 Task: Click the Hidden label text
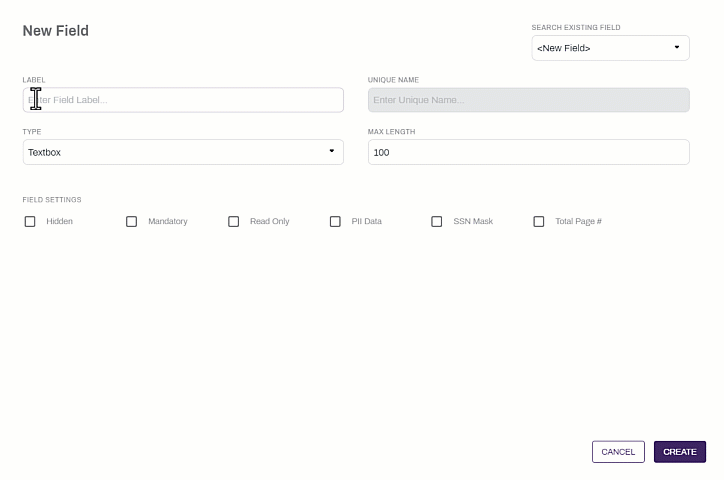[60, 222]
